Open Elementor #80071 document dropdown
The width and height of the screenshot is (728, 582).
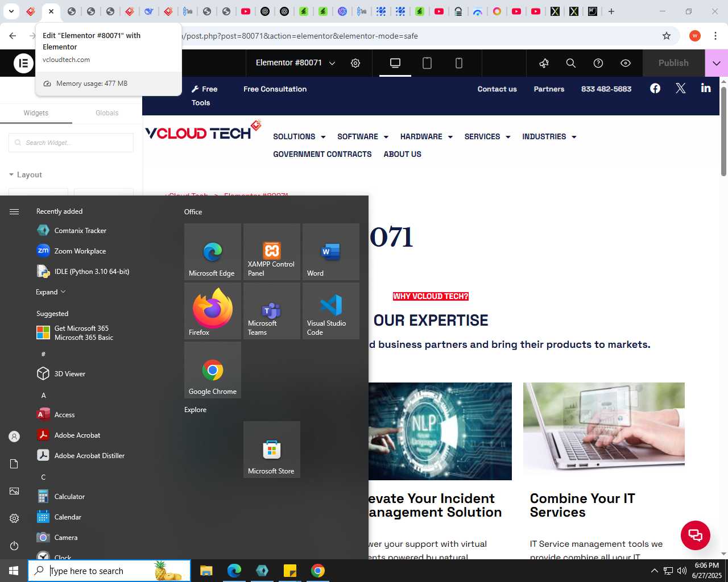(x=295, y=63)
